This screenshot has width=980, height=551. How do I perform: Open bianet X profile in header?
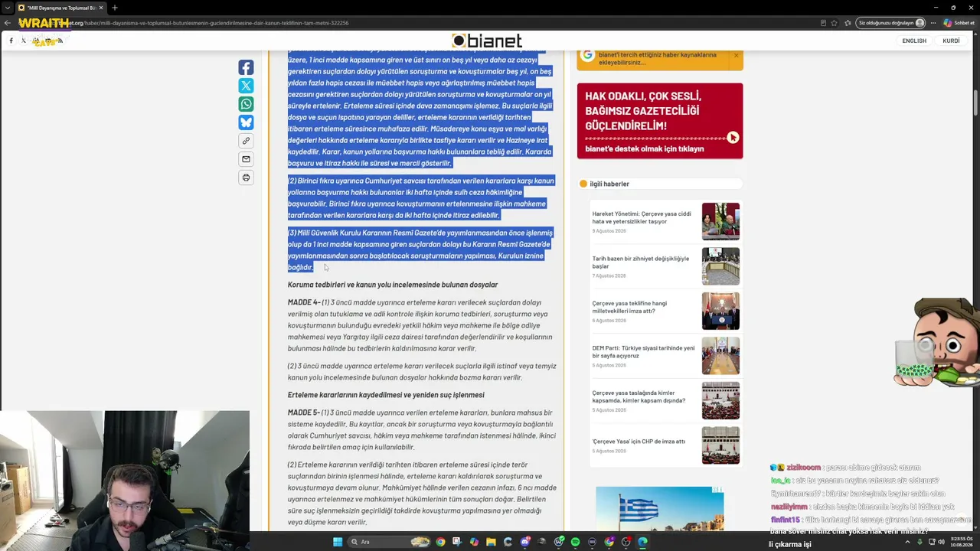tap(23, 41)
